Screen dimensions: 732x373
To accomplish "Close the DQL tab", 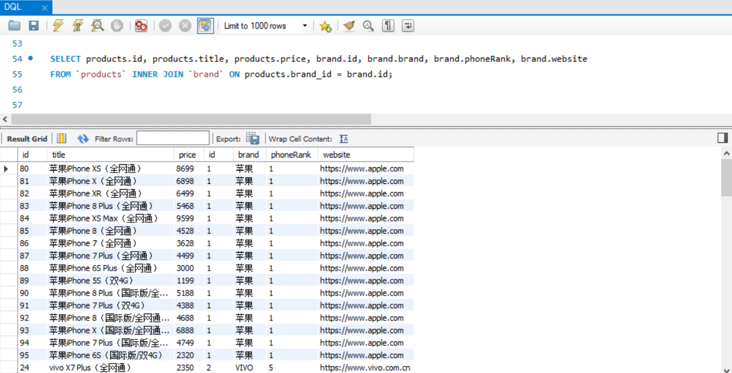I will coord(44,8).
